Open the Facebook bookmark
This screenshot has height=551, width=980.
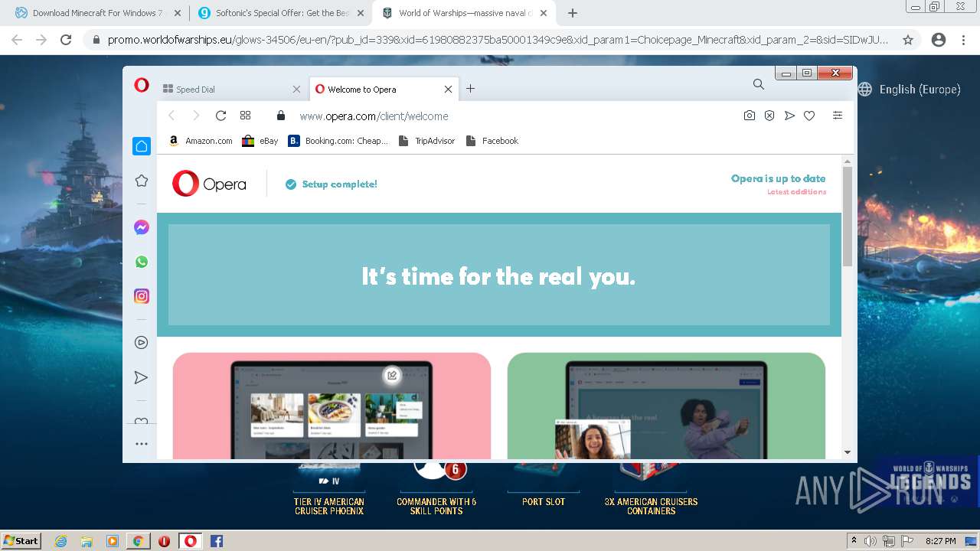[x=492, y=141]
